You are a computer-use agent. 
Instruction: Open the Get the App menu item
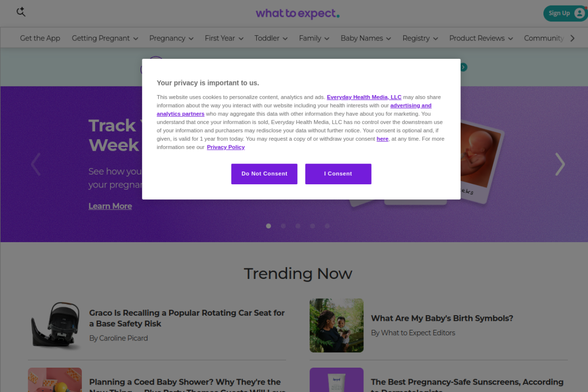pyautogui.click(x=40, y=38)
